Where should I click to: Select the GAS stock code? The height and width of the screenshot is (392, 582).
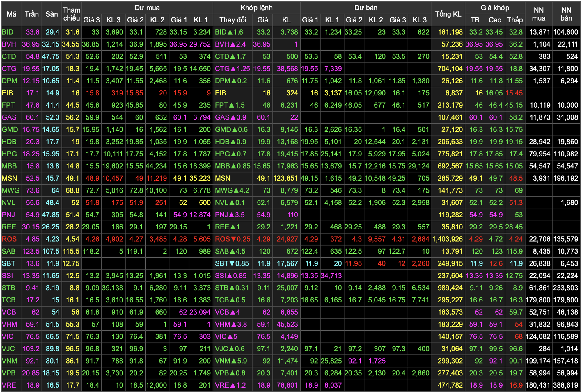(9, 117)
